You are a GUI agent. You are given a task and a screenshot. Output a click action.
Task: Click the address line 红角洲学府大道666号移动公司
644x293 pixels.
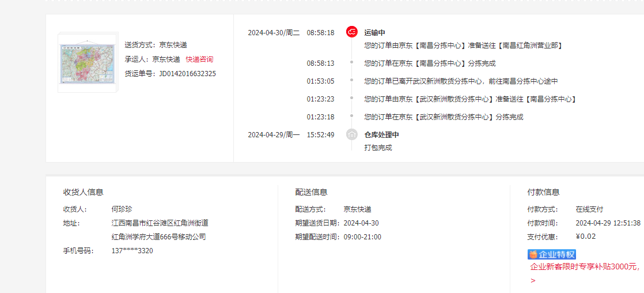coord(158,237)
